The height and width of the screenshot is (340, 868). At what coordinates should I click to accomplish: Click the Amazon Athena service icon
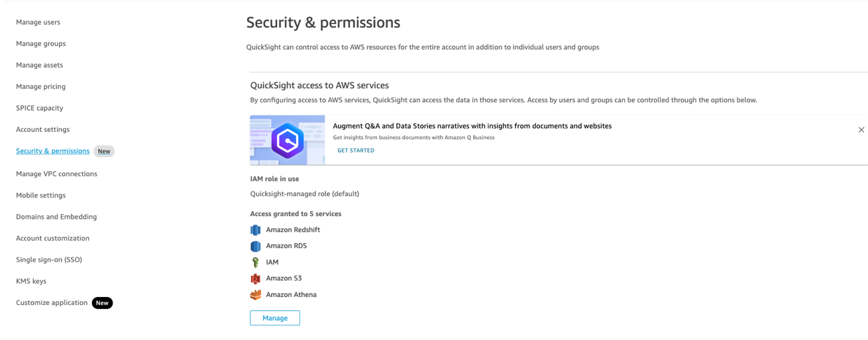255,295
